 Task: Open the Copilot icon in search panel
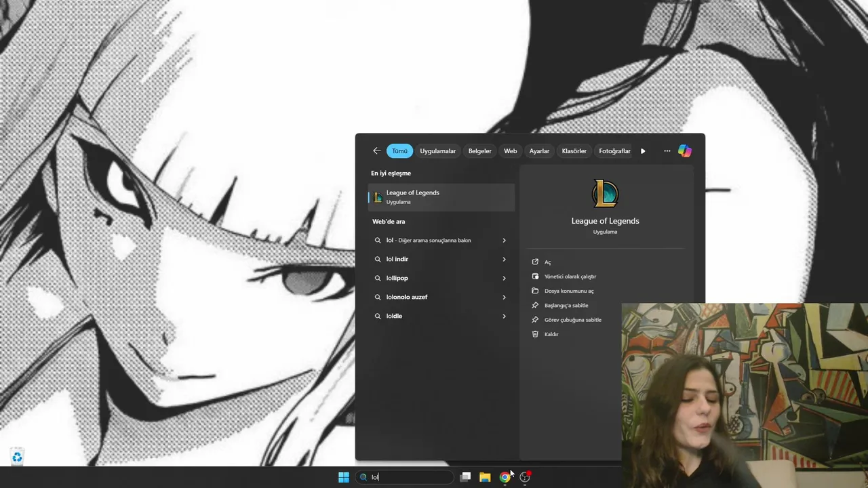point(685,151)
